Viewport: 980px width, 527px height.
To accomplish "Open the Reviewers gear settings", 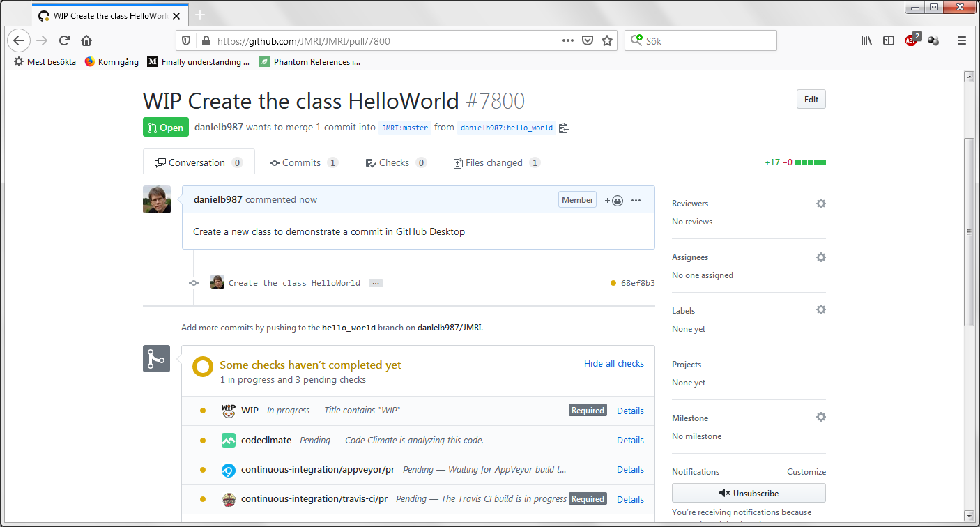I will click(x=820, y=204).
